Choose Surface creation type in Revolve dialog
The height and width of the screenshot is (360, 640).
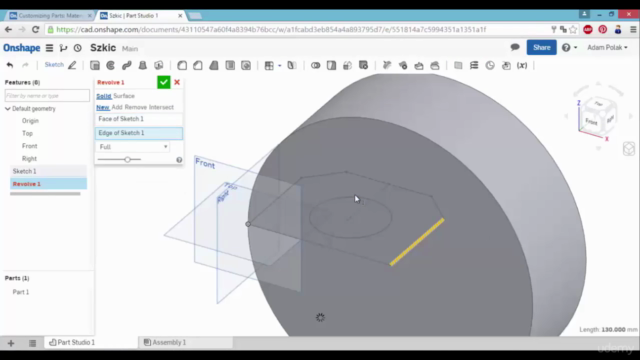tap(124, 96)
